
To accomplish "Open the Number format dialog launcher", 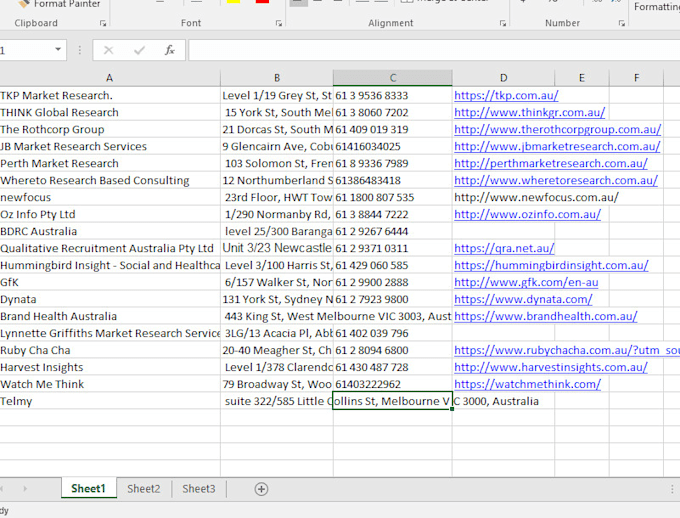I will point(621,23).
